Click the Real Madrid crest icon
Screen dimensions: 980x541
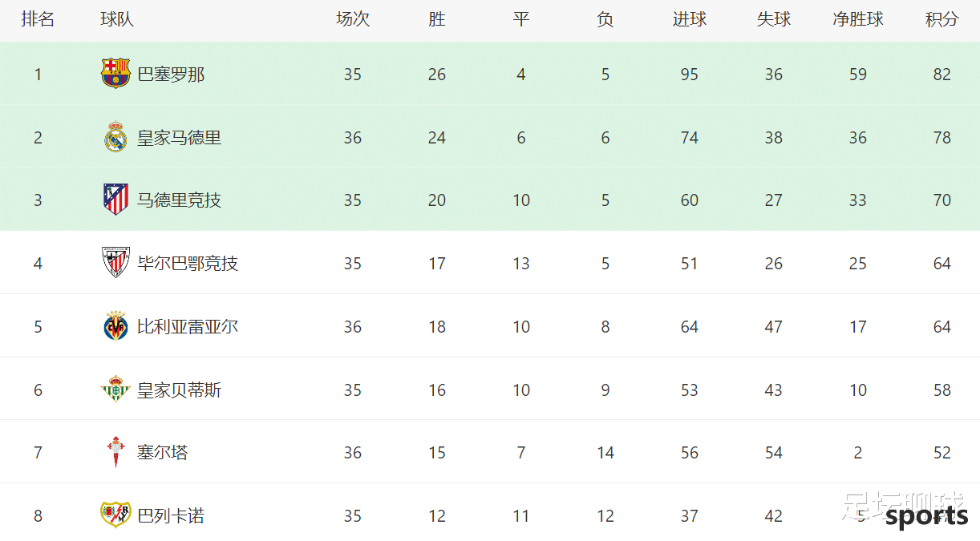115,137
